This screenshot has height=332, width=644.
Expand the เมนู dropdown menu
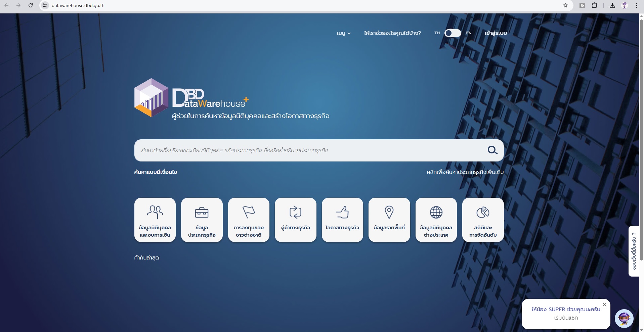click(x=343, y=33)
